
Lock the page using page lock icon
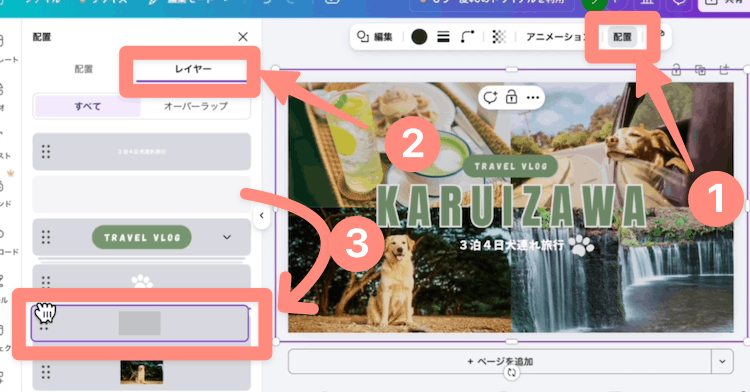(x=676, y=70)
